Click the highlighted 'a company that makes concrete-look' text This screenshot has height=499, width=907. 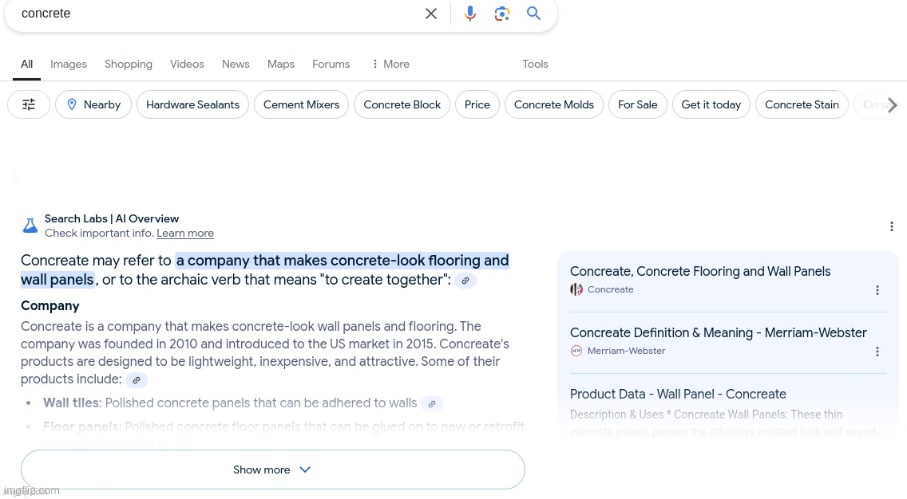point(342,261)
